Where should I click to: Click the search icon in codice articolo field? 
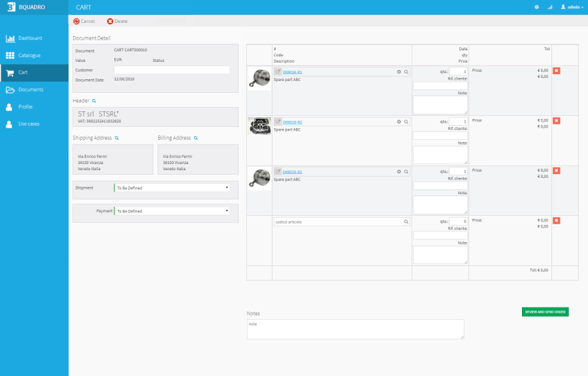click(x=406, y=222)
